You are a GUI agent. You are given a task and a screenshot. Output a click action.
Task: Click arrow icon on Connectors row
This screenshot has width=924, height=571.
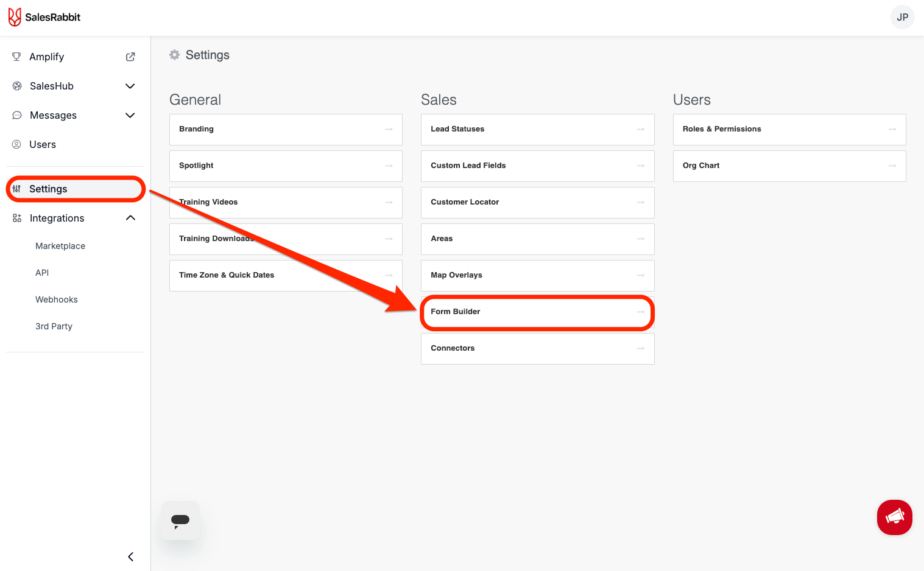641,348
